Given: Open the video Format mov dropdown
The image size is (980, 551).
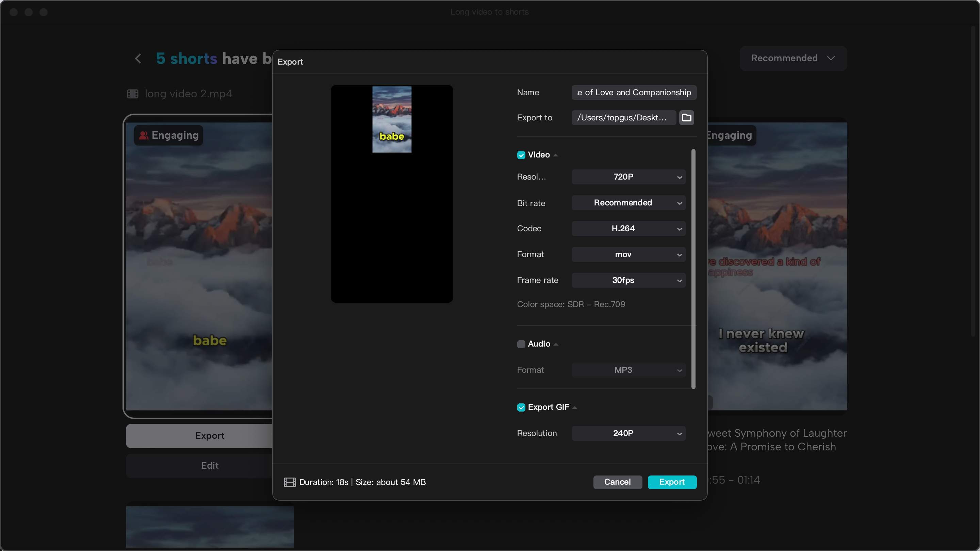Looking at the screenshot, I should point(628,254).
